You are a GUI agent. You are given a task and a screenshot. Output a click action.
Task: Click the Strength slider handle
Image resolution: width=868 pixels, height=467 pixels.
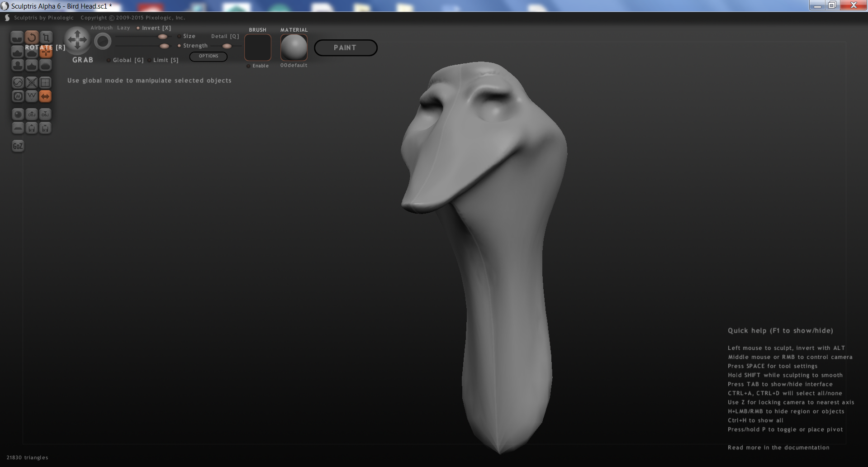(x=164, y=46)
